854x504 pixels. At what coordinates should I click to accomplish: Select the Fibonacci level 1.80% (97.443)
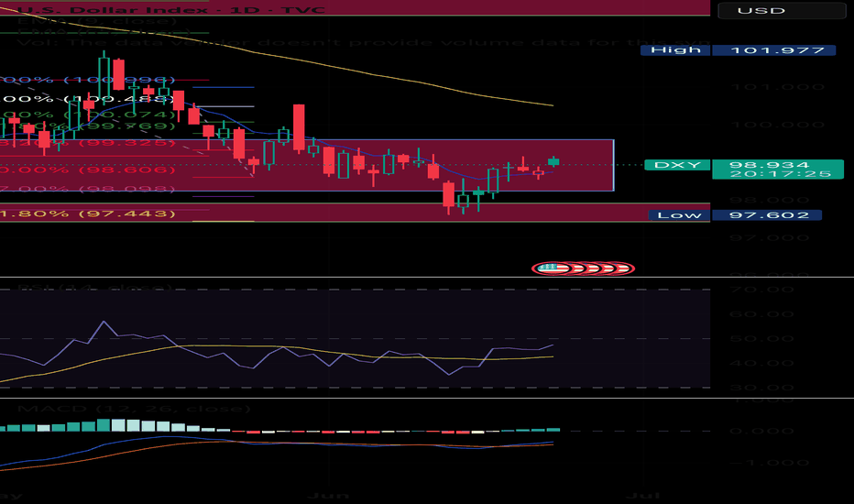tap(87, 214)
